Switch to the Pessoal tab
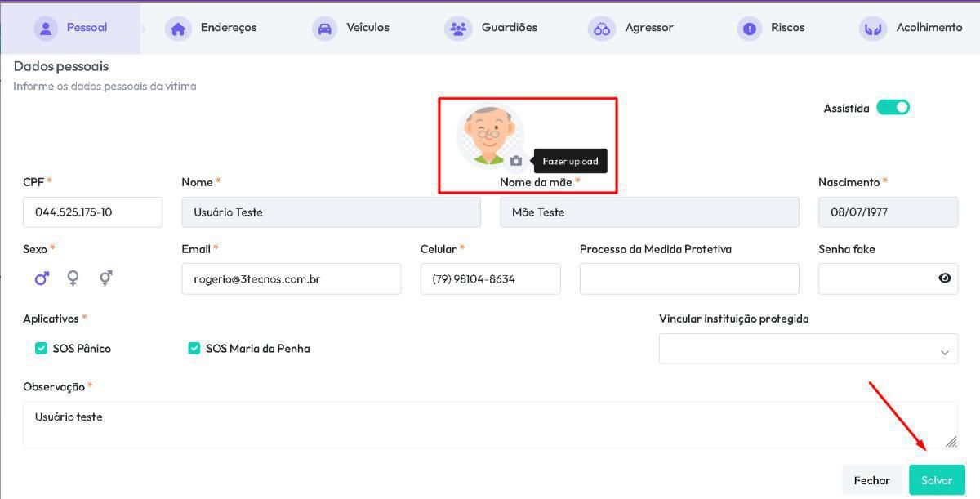This screenshot has width=980, height=499. click(70, 28)
